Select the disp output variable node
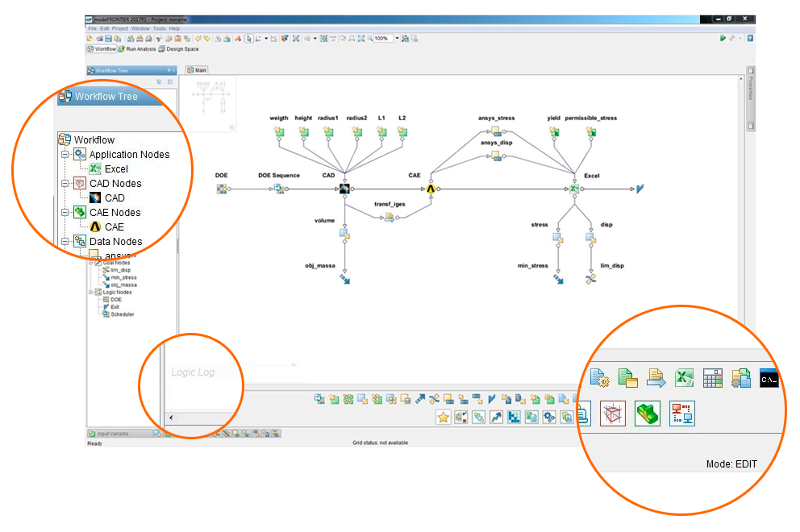Screen dimensions: 800x532 (x=591, y=238)
